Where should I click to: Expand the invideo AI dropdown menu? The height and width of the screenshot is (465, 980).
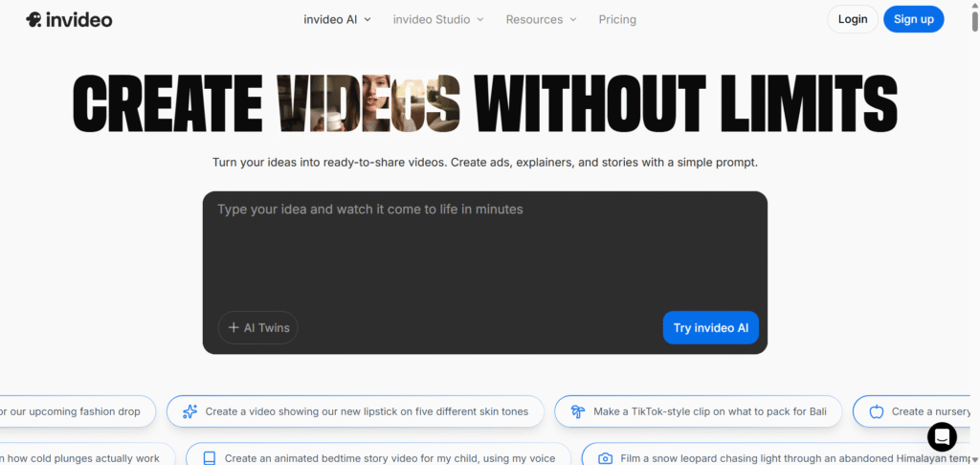coord(337,19)
